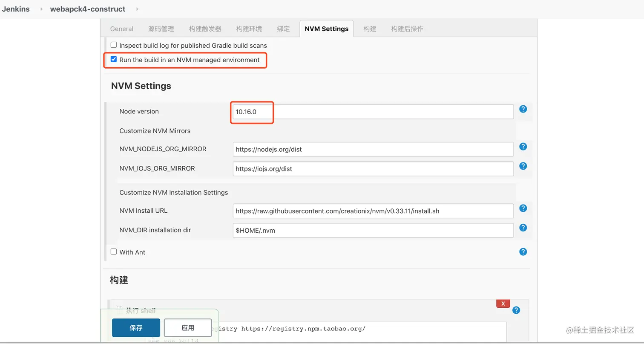Select the NVM Settings tab
Screen dimensions: 644x344
click(327, 29)
